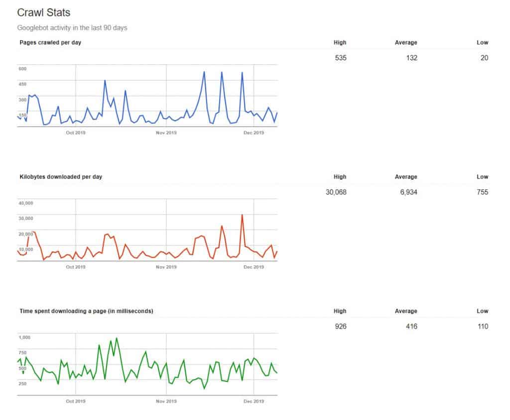
Task: Click the pages crawled average value 132
Action: [411, 58]
